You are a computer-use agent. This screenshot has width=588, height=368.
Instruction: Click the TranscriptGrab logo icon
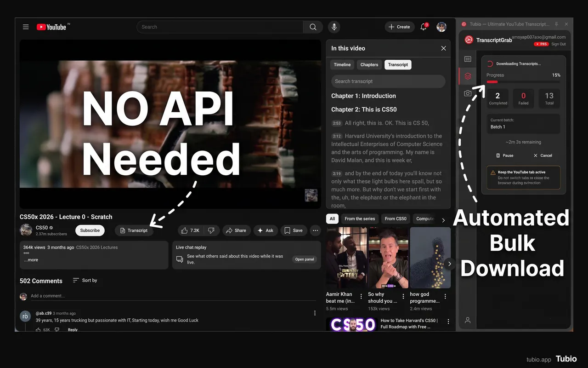point(469,40)
